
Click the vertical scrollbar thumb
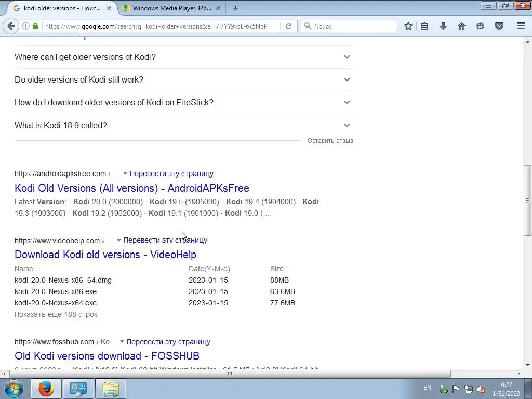coord(528,201)
